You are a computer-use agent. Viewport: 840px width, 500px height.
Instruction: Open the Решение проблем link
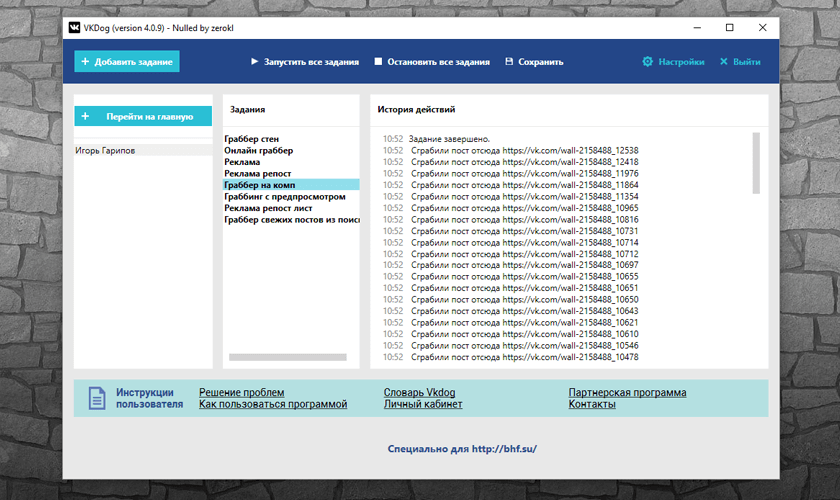pyautogui.click(x=242, y=392)
